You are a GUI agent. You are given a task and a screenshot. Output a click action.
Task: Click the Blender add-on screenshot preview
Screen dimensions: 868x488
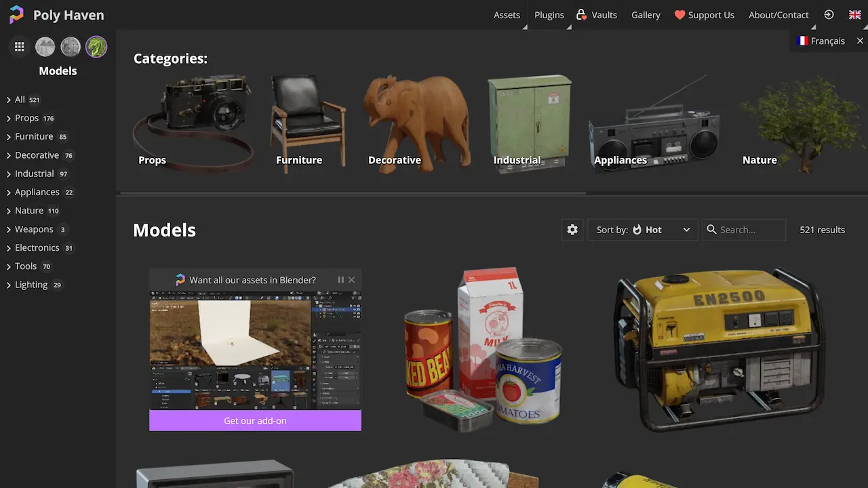[x=255, y=350]
